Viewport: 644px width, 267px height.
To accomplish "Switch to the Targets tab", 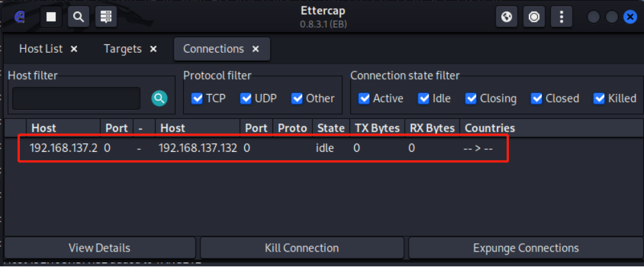I will (122, 49).
